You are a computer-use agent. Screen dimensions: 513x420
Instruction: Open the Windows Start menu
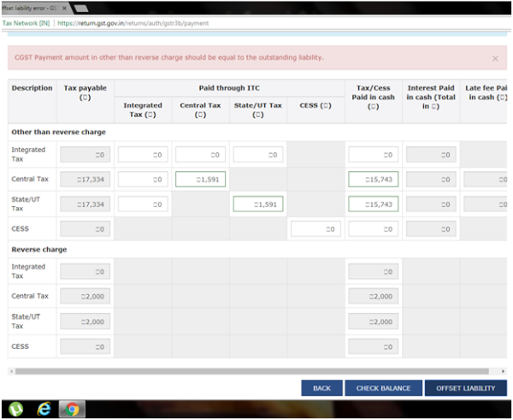tap(13, 409)
